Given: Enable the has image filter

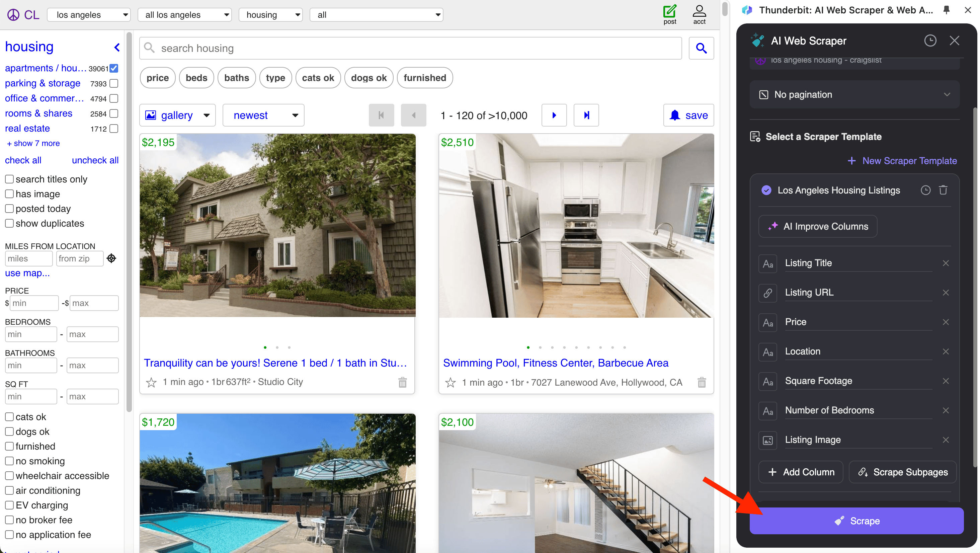Looking at the screenshot, I should [x=9, y=194].
